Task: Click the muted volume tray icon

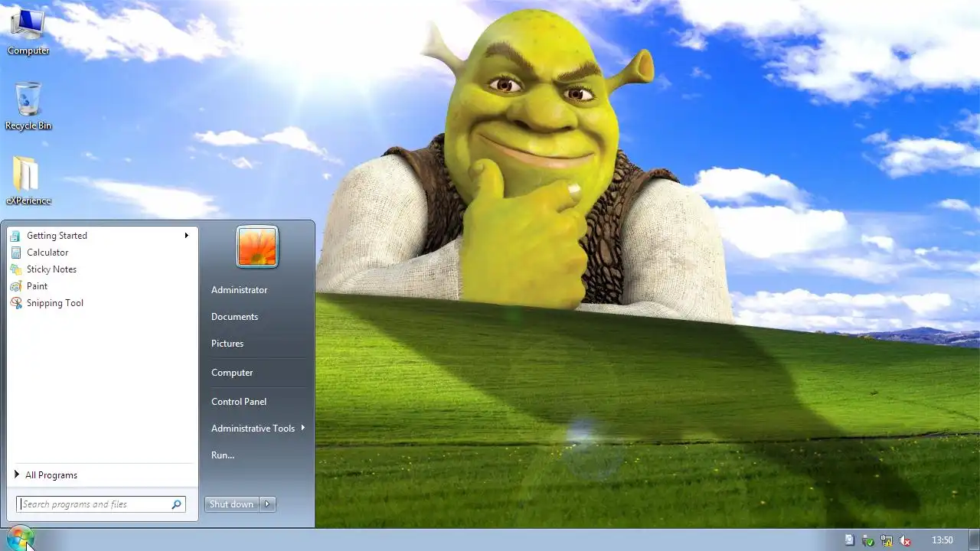Action: click(x=904, y=540)
